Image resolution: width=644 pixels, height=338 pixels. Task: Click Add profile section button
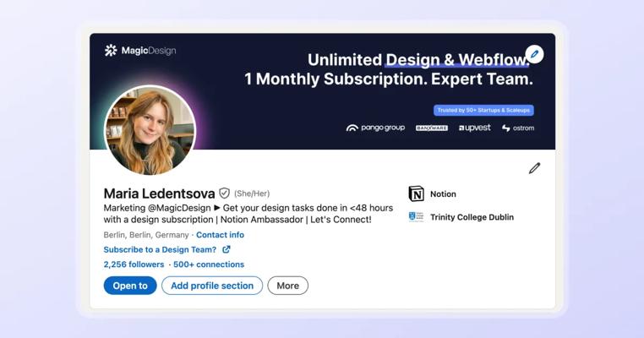(x=212, y=286)
